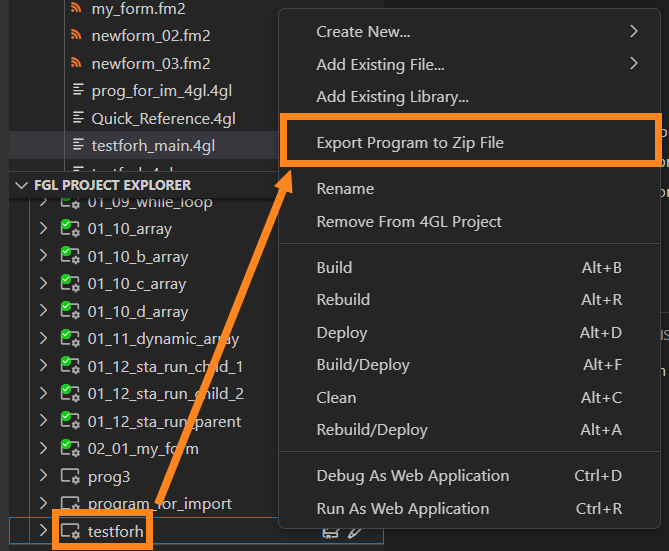Click the built program icon of 02_01_my_form
Screen dimensions: 669x551
tap(70, 449)
